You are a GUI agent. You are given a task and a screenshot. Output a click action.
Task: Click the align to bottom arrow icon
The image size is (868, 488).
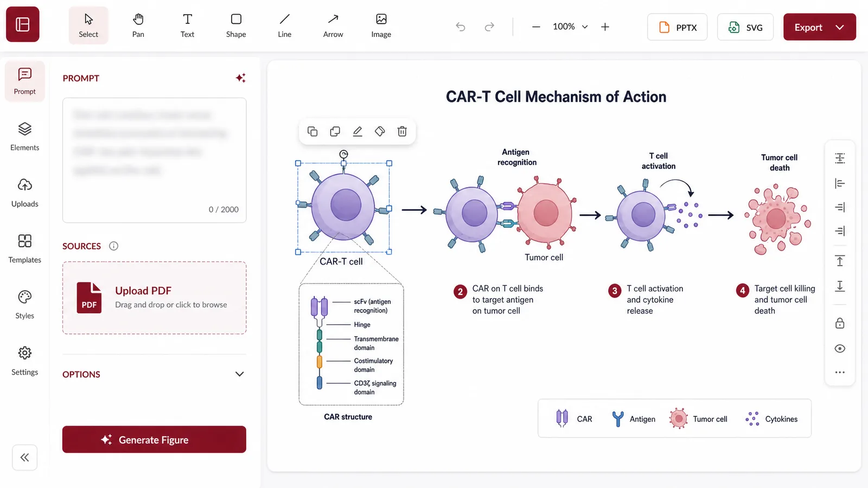pyautogui.click(x=840, y=286)
